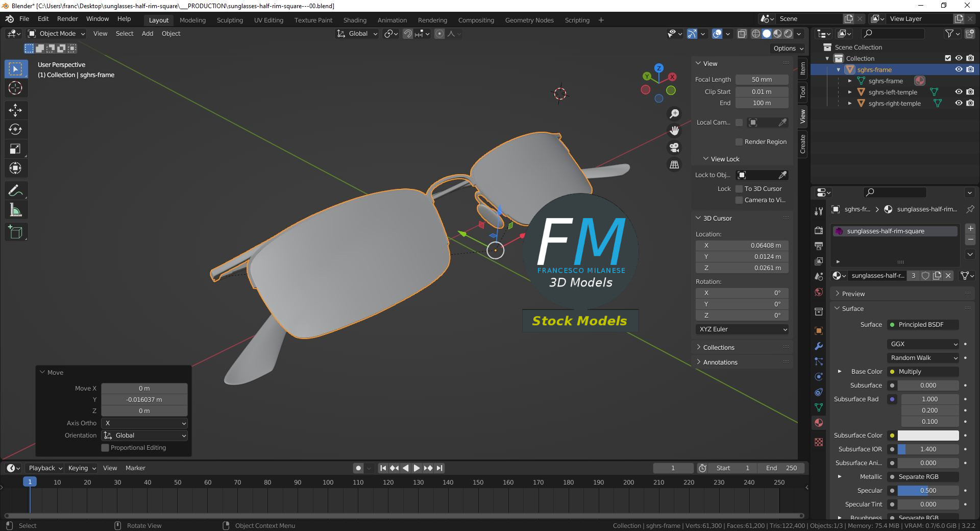Enable Camera to View lock checkbox
980x531 pixels.
pyautogui.click(x=739, y=200)
